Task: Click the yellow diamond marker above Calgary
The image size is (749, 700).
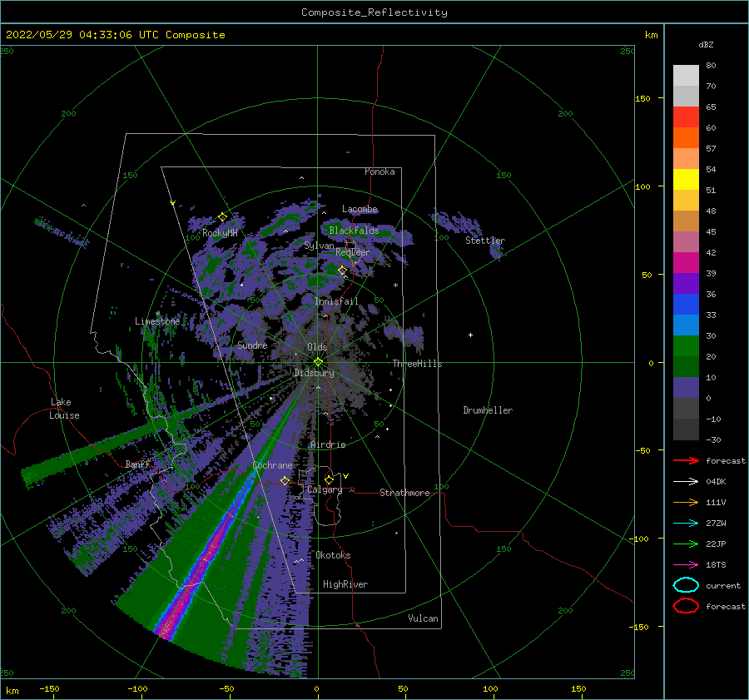Action: (x=329, y=479)
